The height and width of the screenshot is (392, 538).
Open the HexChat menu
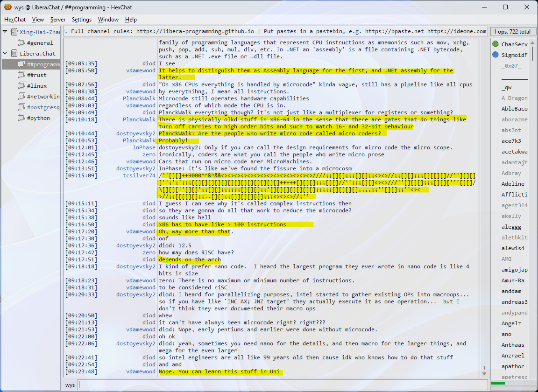point(15,20)
